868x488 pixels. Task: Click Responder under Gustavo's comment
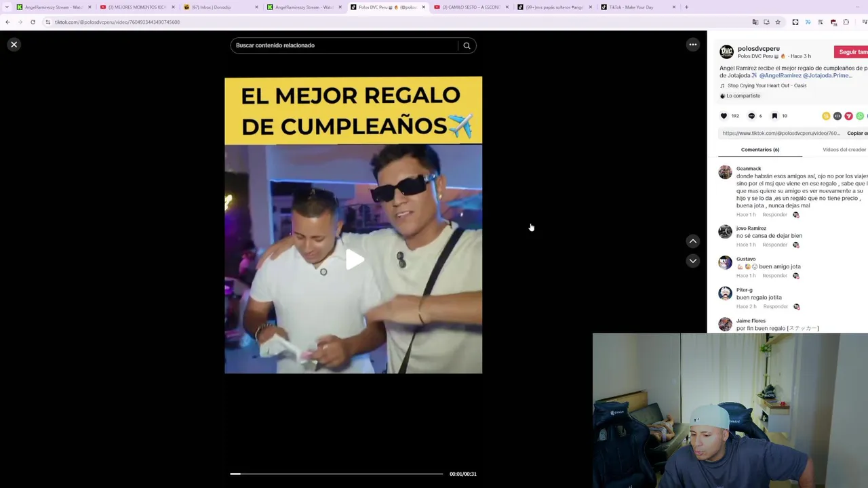774,276
